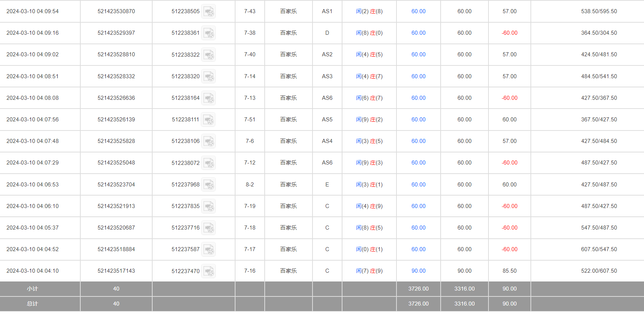This screenshot has height=314, width=644.
Task: Click table code AS1
Action: click(x=327, y=11)
